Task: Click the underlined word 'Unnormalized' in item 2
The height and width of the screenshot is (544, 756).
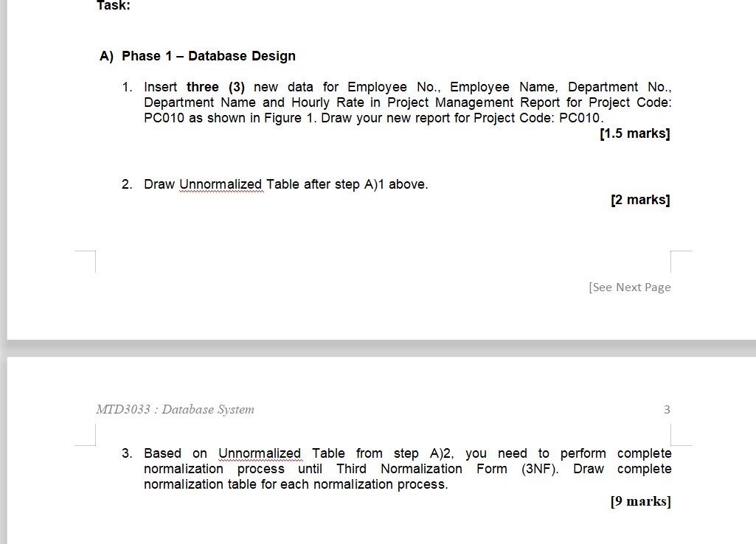Action: (x=221, y=184)
